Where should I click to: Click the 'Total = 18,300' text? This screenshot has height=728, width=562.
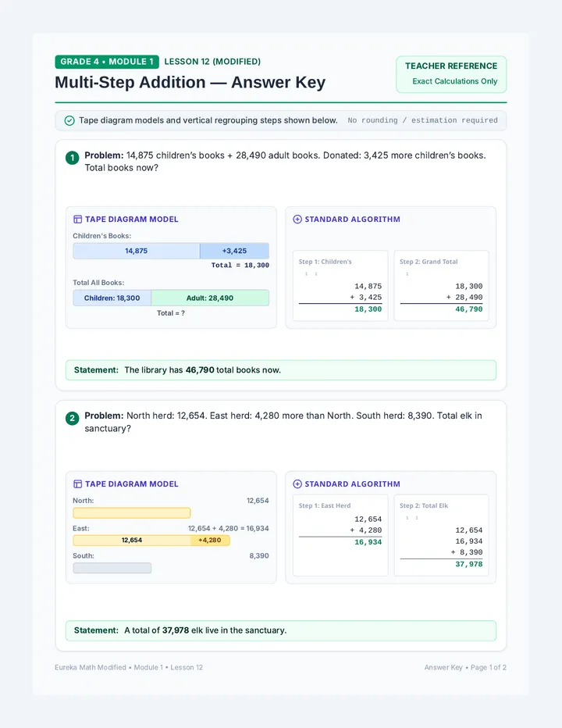pyautogui.click(x=240, y=265)
